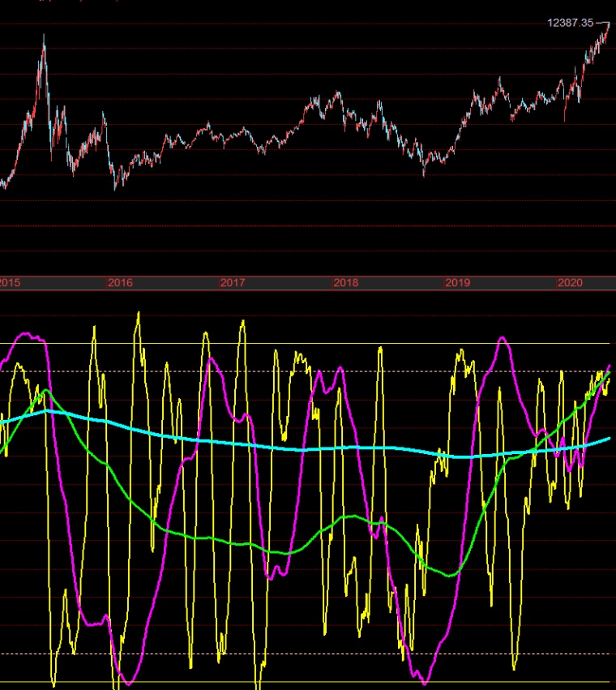The width and height of the screenshot is (616, 690).
Task: Click the green line's local peak in early 2018
Action: (353, 516)
